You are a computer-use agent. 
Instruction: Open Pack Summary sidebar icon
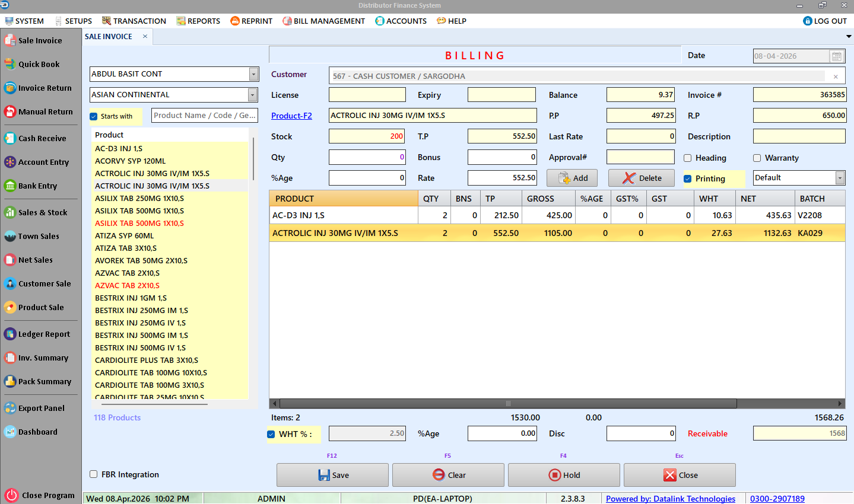click(x=9, y=381)
